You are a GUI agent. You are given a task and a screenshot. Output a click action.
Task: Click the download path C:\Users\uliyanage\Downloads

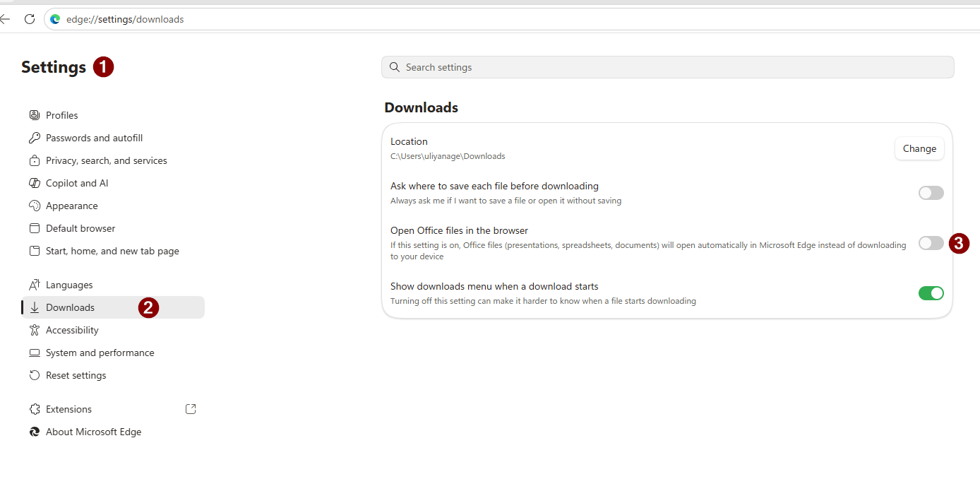point(448,156)
